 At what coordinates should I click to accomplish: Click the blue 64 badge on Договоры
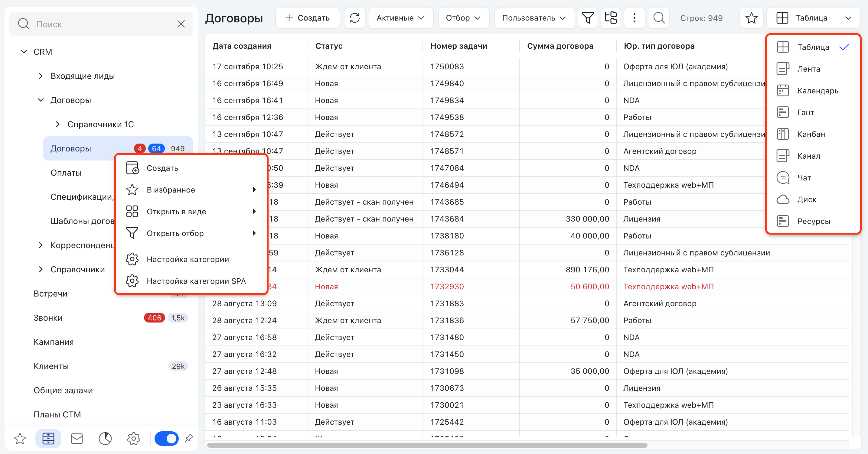click(156, 148)
